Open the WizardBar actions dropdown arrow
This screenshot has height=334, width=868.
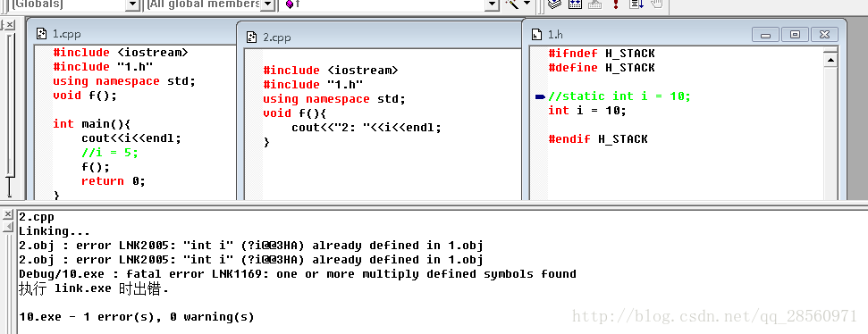pyautogui.click(x=527, y=4)
